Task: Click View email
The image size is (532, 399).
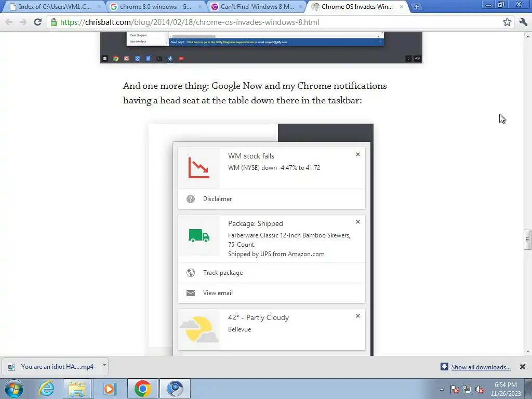Action: 218,293
